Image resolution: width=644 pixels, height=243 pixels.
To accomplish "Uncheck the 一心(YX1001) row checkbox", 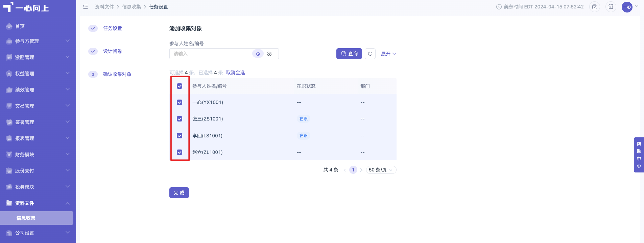I will tap(180, 102).
